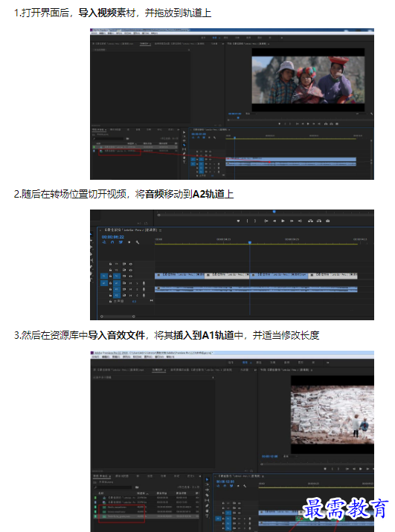
Task: Click the Extract button in step 2 screenshot
Action: (x=319, y=221)
